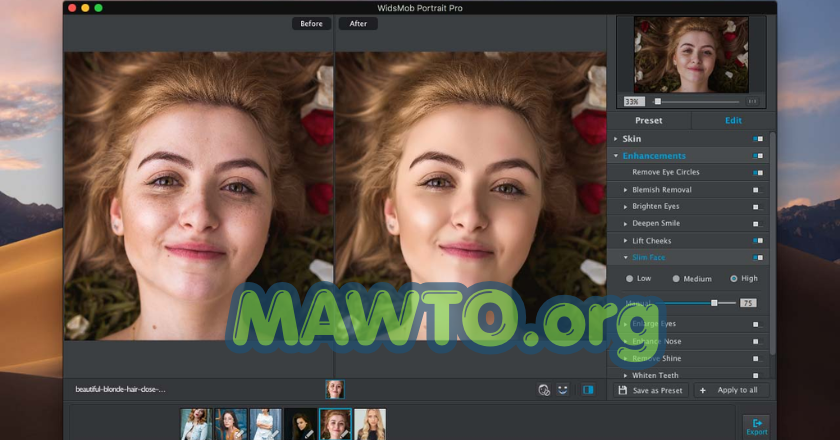Click the file name beautiful-blonde-hair-close-…
This screenshot has width=840, height=440.
coord(120,390)
